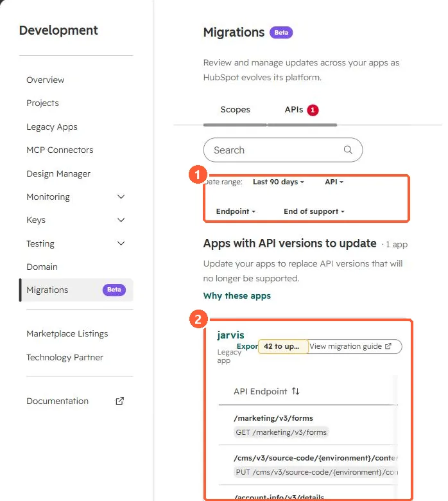The height and width of the screenshot is (501, 448).
Task: Open the Documentation link
Action: 58,401
